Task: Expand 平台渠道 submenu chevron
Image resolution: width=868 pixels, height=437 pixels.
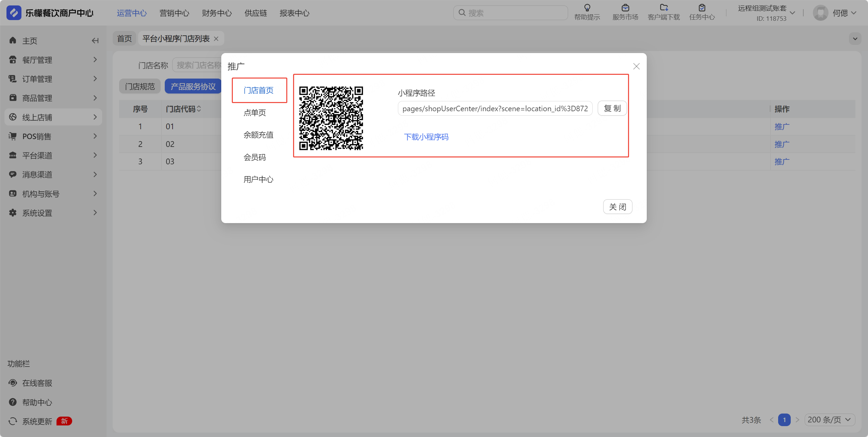Action: click(x=95, y=155)
